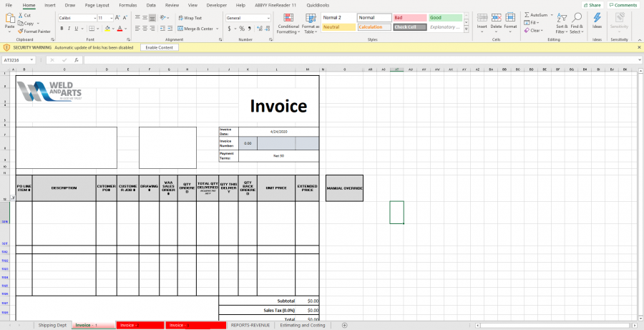Viewport: 644px width, 330px height.
Task: Open the font size dropdown
Action: point(112,18)
